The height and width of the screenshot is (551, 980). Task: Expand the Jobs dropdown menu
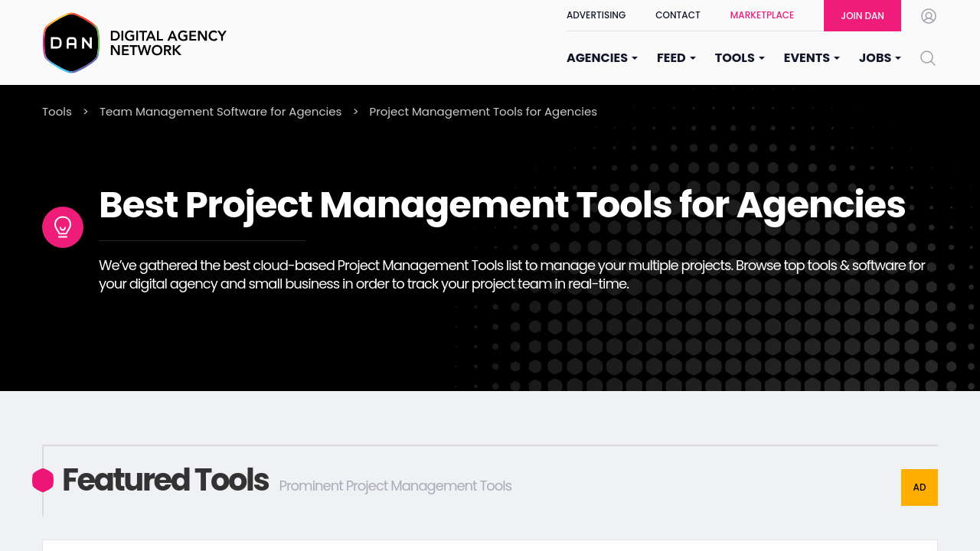coord(880,58)
